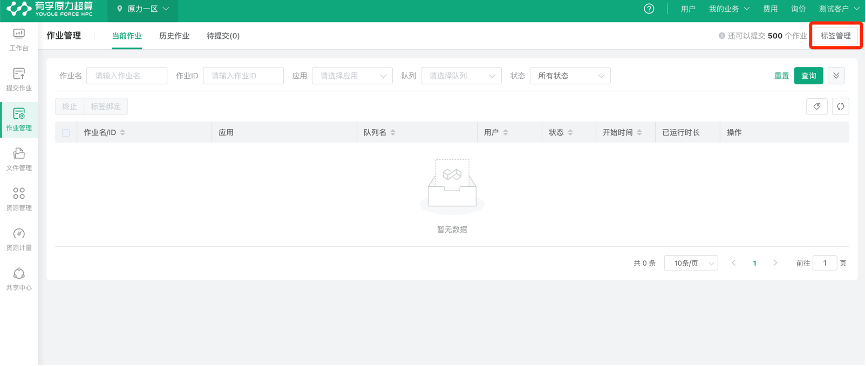Click the 查询 search button

pos(809,76)
